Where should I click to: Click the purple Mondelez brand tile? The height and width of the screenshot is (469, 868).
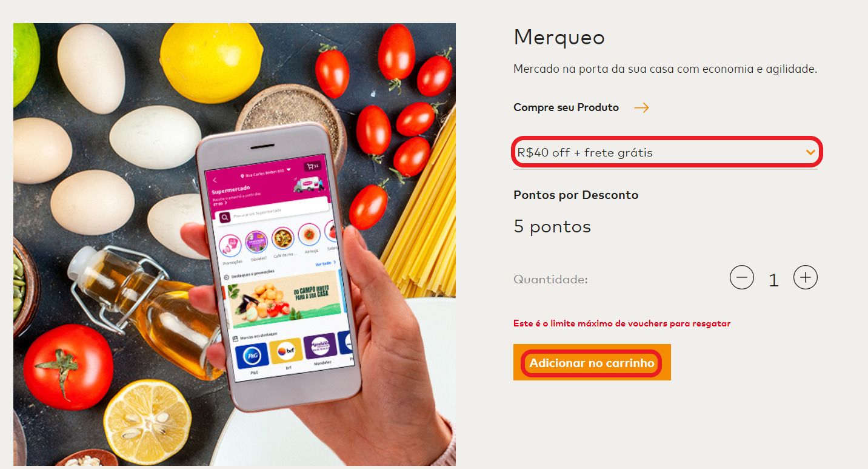320,346
